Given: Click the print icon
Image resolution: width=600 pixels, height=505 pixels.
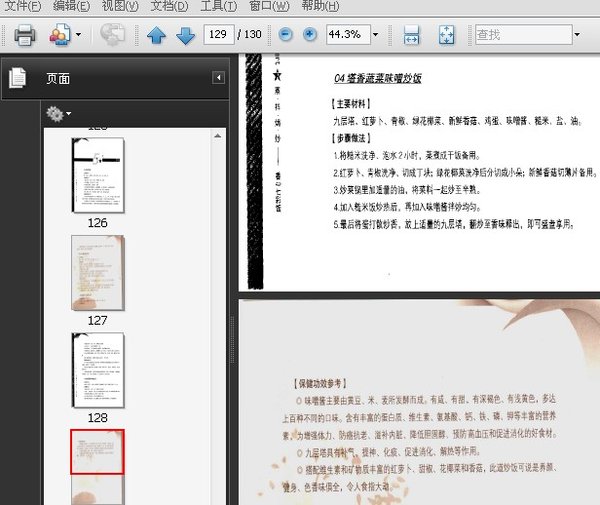Looking at the screenshot, I should (x=25, y=35).
